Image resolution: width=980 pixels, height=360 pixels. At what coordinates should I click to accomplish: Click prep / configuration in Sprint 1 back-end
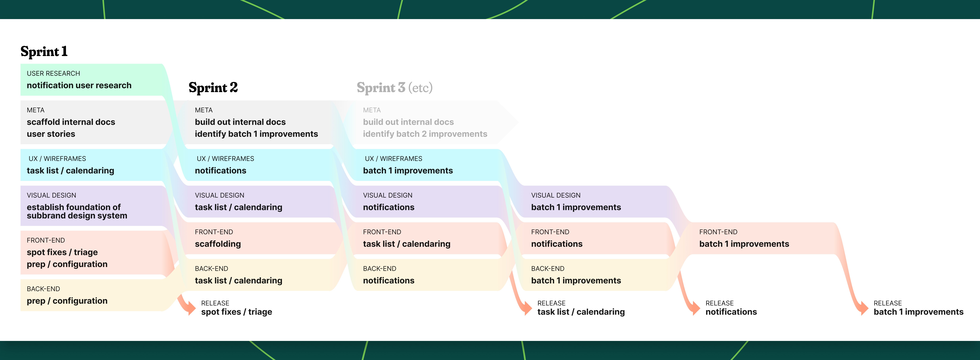pyautogui.click(x=67, y=301)
